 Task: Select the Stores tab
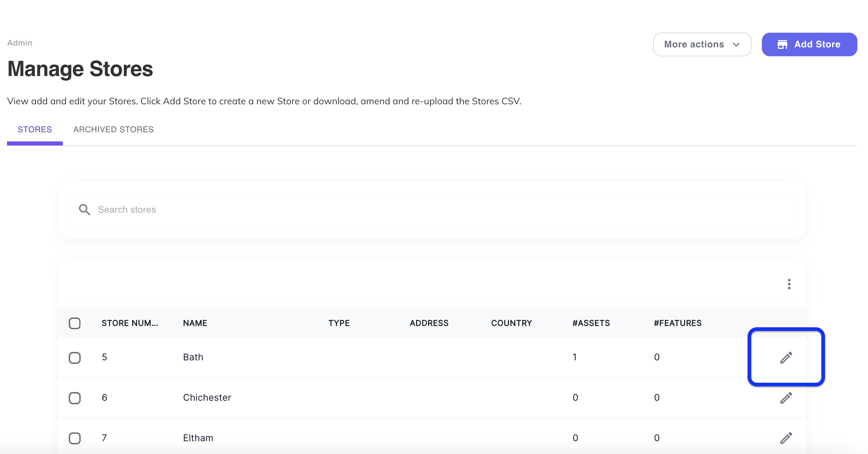coord(35,130)
